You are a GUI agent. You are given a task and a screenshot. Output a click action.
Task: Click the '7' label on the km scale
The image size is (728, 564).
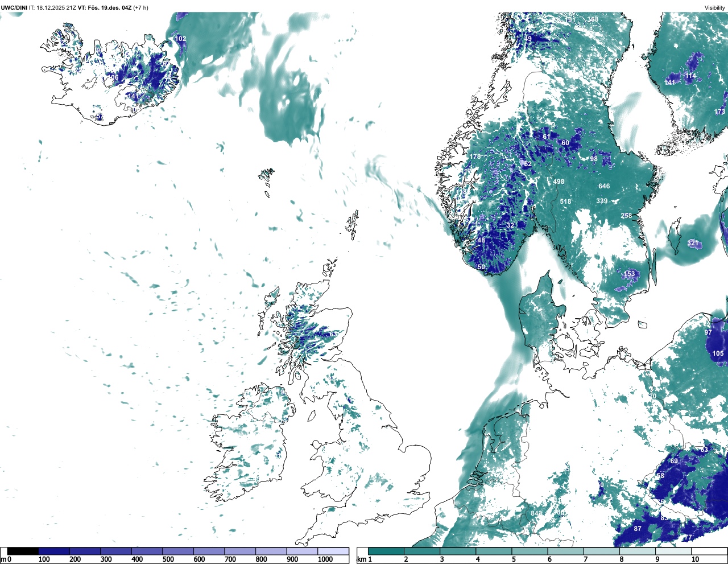585,559
